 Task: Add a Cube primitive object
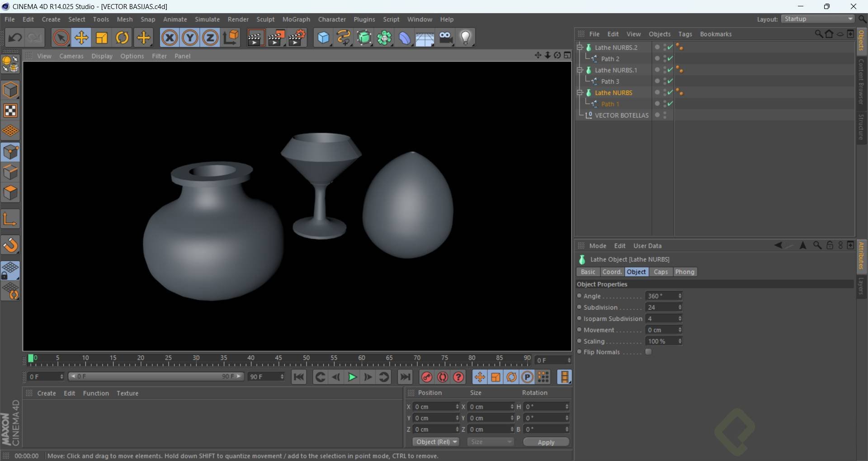pyautogui.click(x=324, y=38)
